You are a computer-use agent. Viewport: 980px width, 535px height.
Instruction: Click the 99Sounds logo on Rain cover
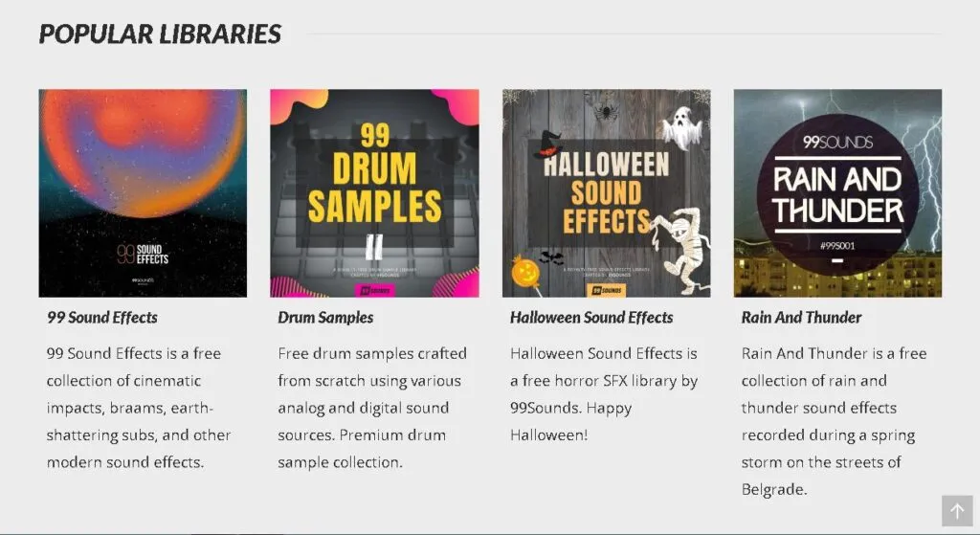point(837,143)
